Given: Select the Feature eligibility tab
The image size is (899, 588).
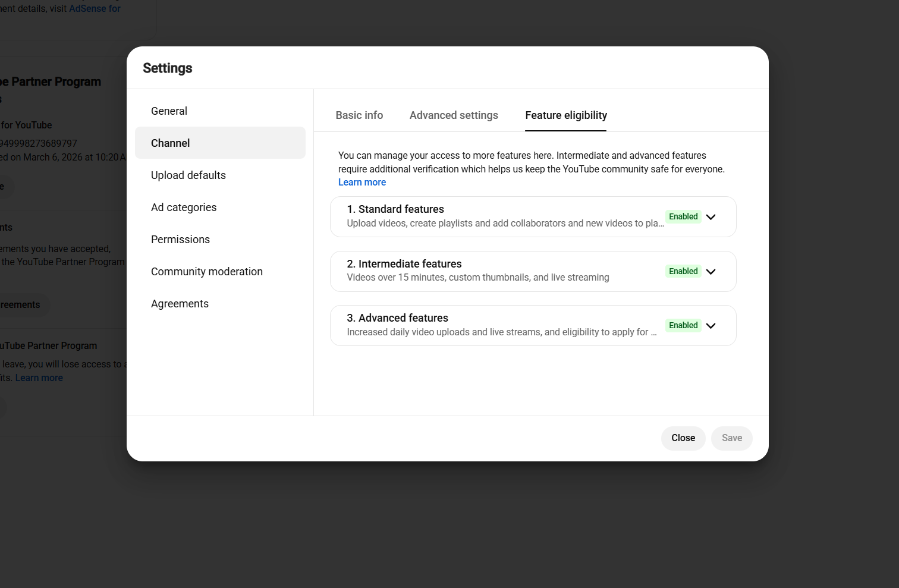Looking at the screenshot, I should click(x=566, y=115).
